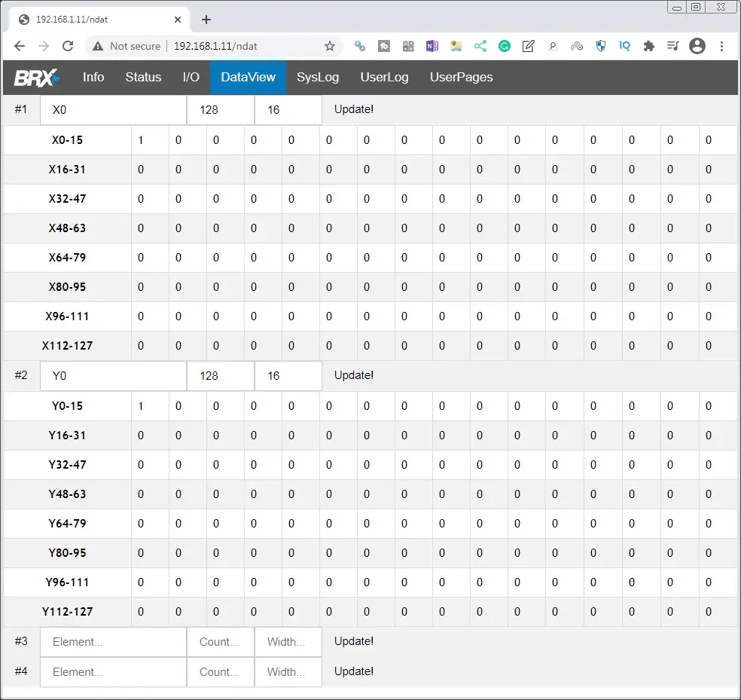The width and height of the screenshot is (741, 700).
Task: Select the Y0-15 row label
Action: pyautogui.click(x=67, y=406)
